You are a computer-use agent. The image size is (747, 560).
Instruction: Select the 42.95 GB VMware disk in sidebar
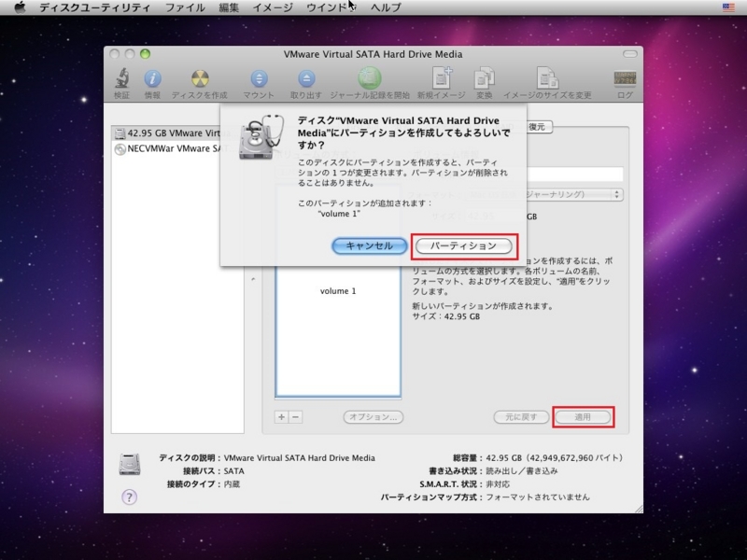(177, 133)
